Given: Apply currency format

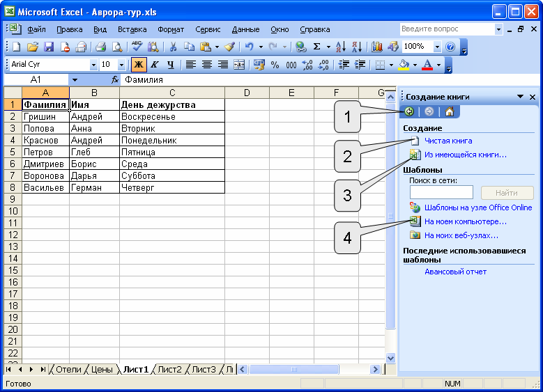Looking at the screenshot, I should 259,64.
